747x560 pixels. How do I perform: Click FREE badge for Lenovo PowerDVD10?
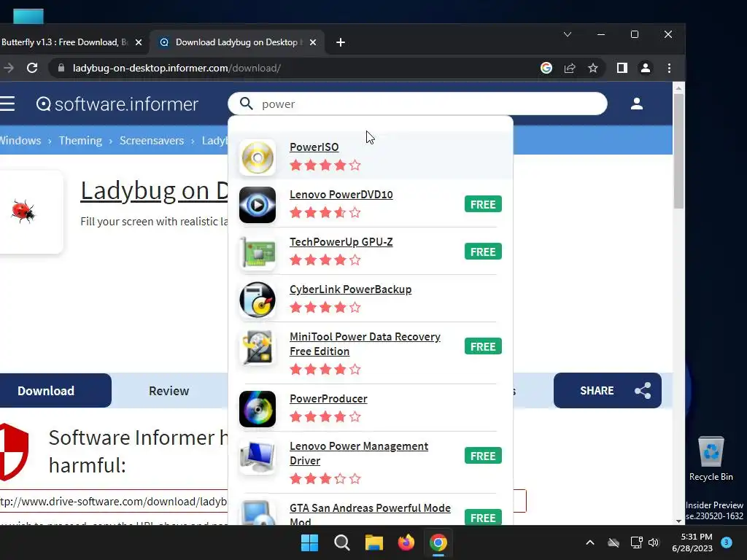tap(483, 204)
